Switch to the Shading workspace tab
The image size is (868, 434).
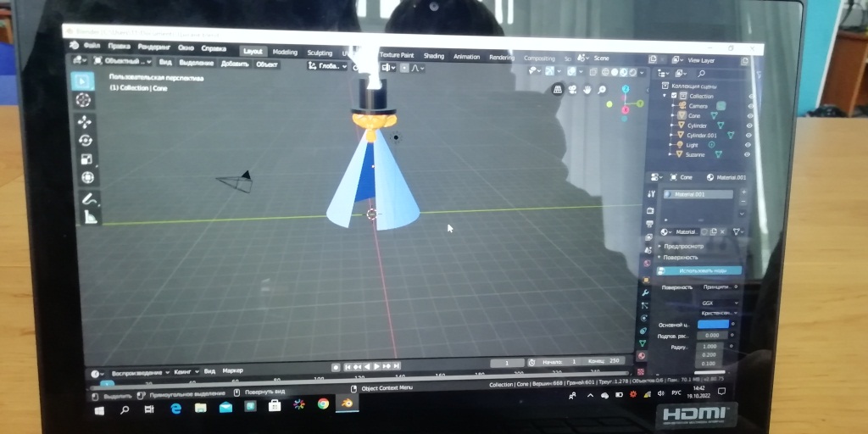tap(433, 56)
